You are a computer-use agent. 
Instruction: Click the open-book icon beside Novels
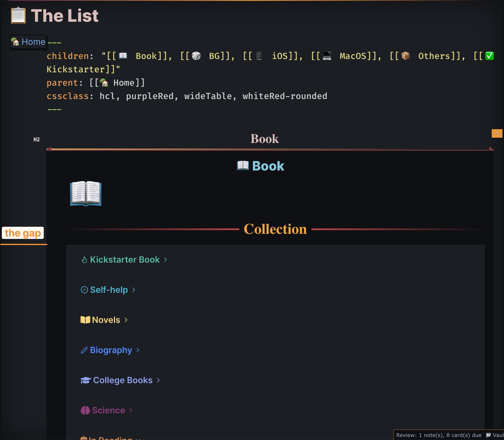pos(85,320)
